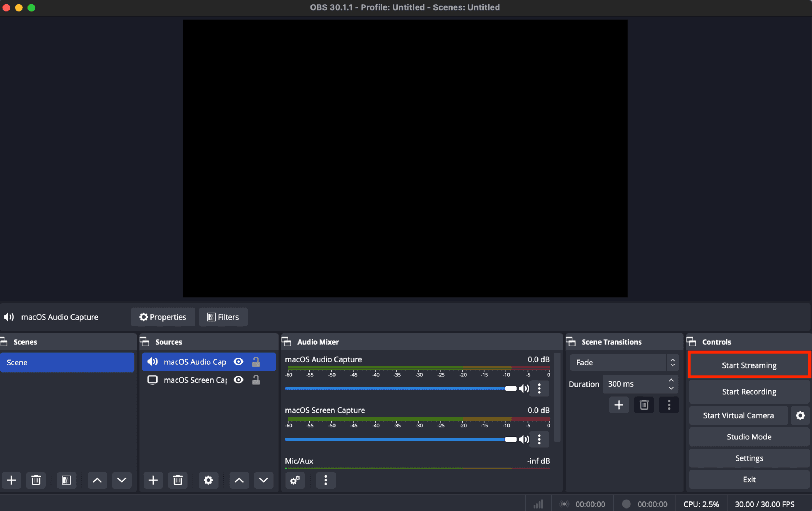Undock the Scene Transitions panel icon
The height and width of the screenshot is (511, 812).
coord(571,342)
